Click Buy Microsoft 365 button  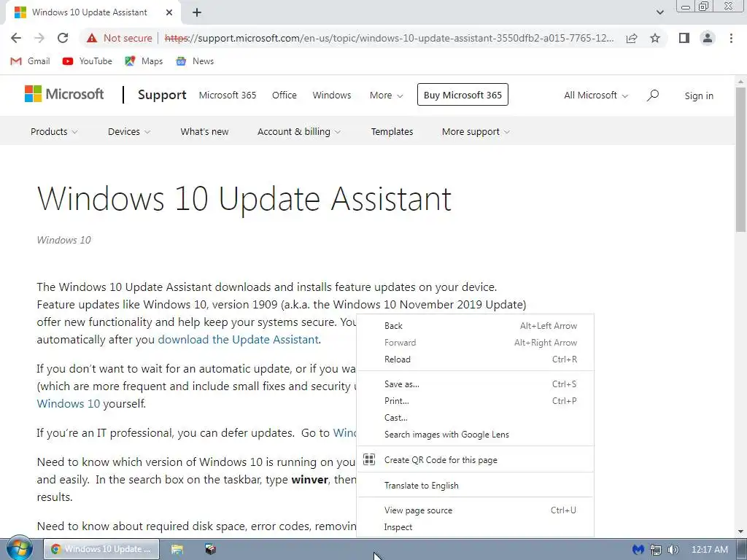coord(462,95)
